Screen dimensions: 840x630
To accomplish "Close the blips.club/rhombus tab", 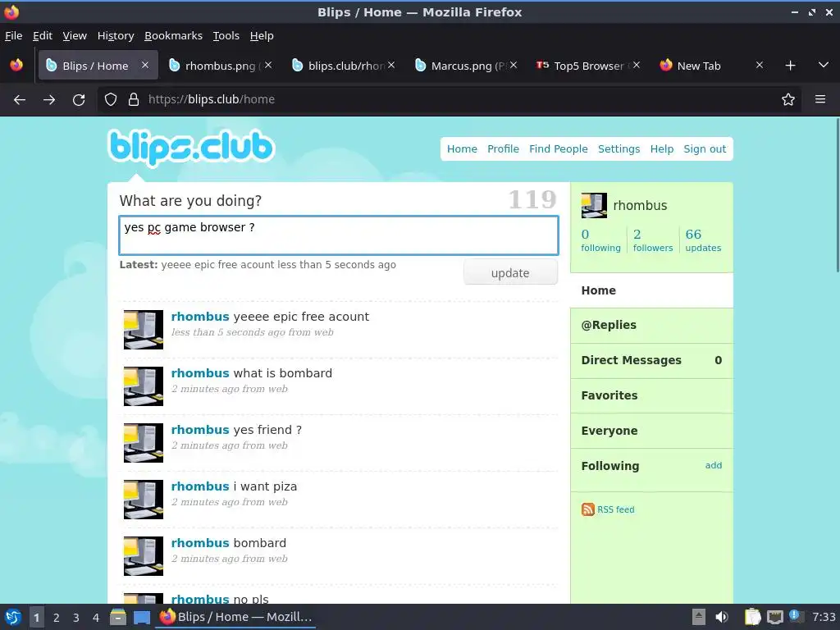I will pos(391,66).
